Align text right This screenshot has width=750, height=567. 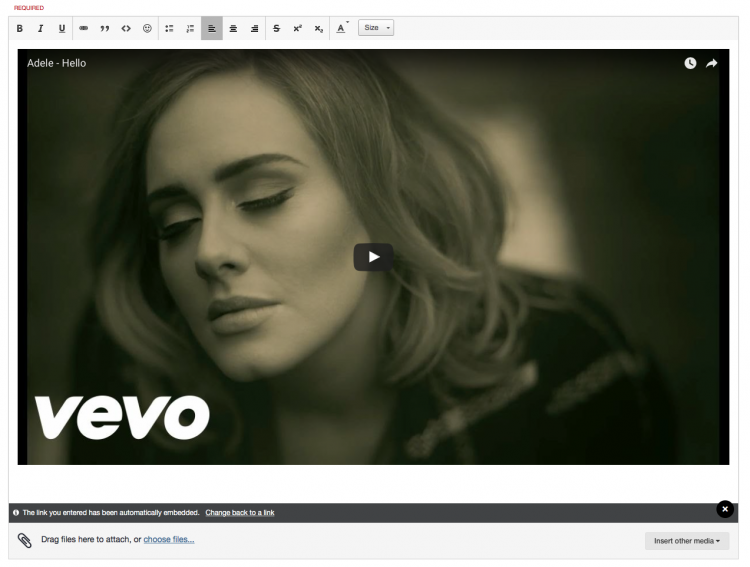[x=254, y=28]
